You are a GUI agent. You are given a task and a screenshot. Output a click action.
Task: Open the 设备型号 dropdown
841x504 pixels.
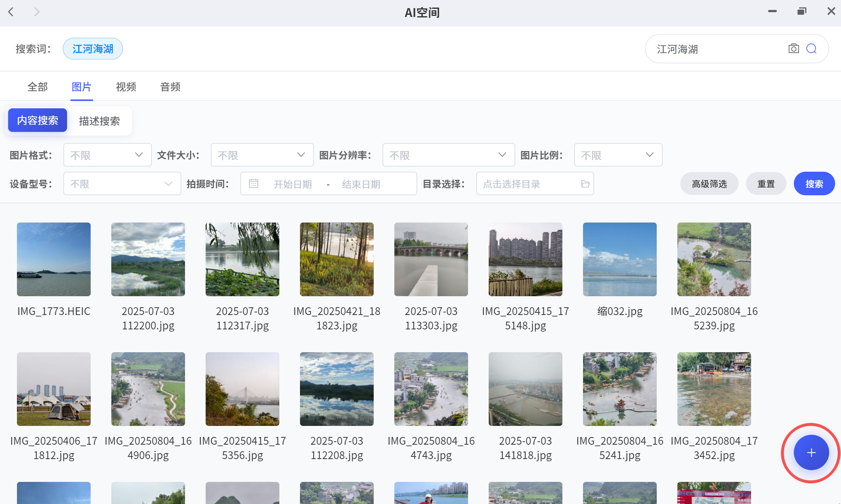coord(122,183)
